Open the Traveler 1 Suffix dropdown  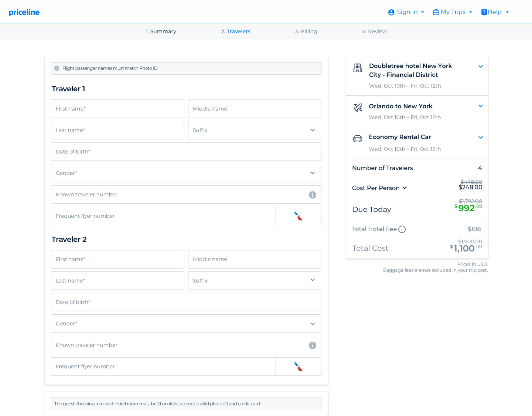click(254, 130)
